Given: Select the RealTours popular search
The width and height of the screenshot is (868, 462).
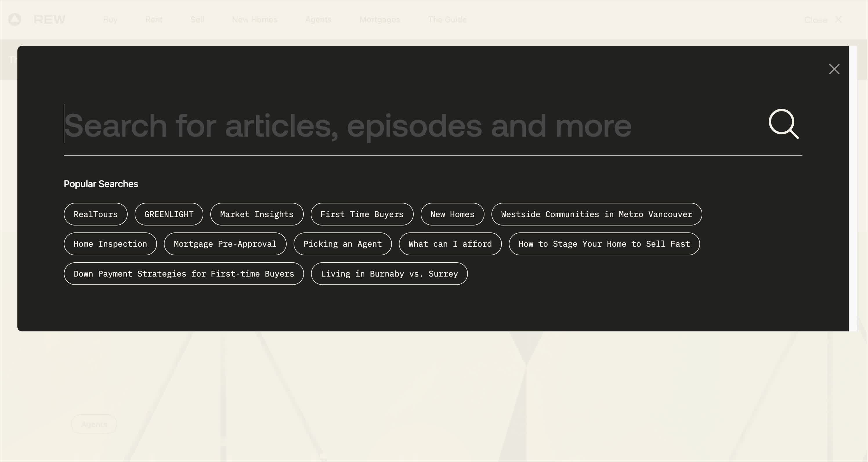Looking at the screenshot, I should [x=96, y=214].
